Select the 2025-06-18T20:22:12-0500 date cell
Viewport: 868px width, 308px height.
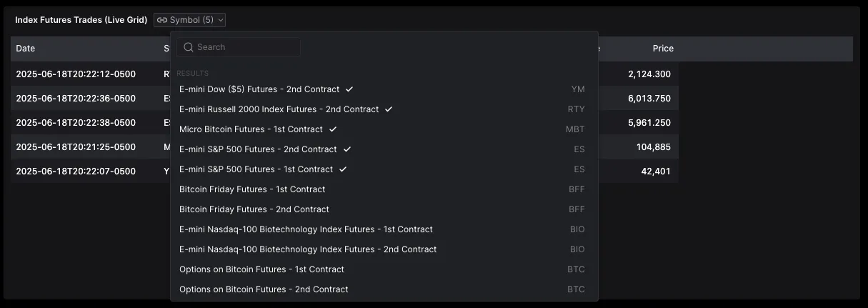pos(76,74)
